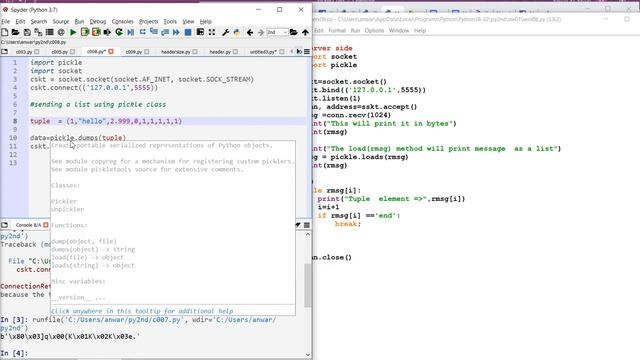Open Spyder Search menu

(39, 21)
